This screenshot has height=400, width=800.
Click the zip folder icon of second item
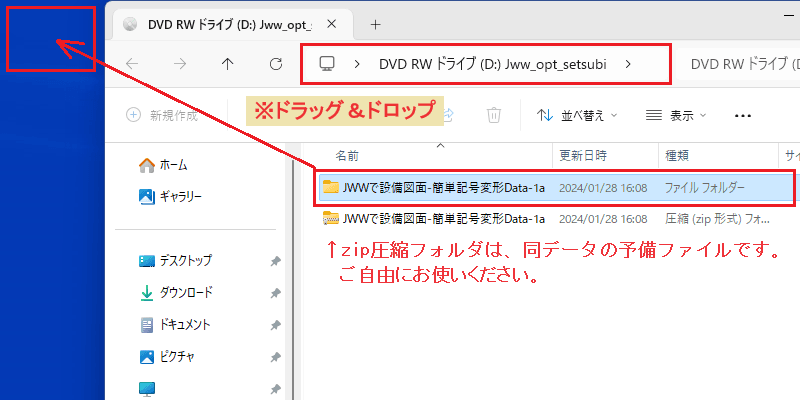tap(331, 218)
